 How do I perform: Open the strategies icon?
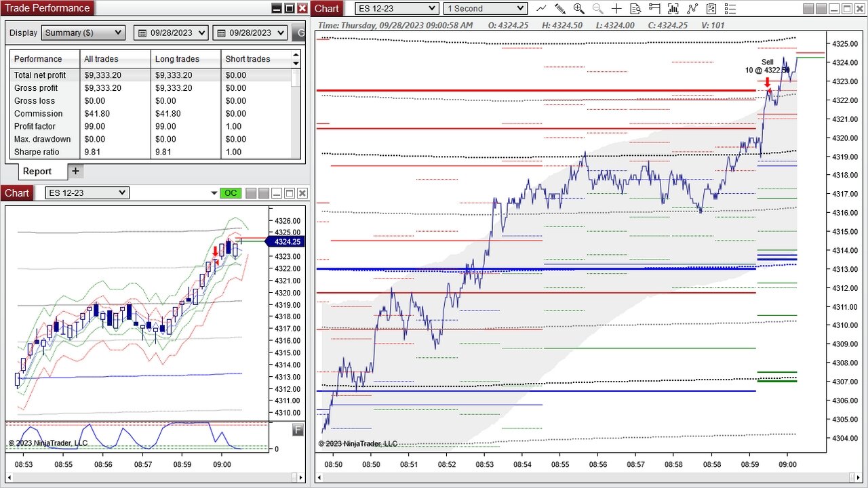click(x=711, y=9)
